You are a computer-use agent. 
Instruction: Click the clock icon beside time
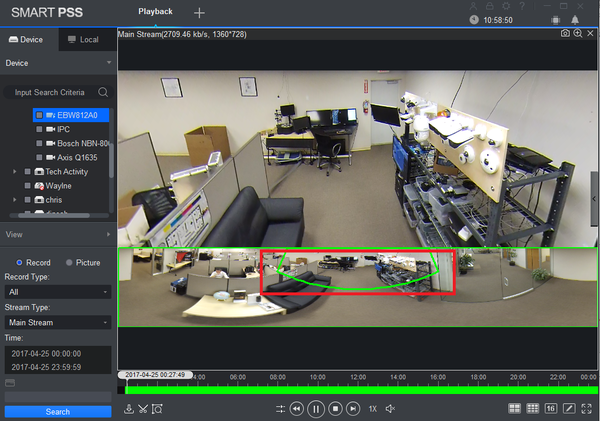coord(474,20)
